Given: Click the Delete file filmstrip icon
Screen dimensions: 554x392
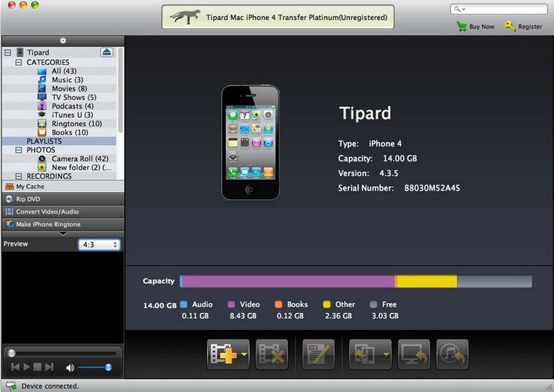Looking at the screenshot, I should coord(272,354).
